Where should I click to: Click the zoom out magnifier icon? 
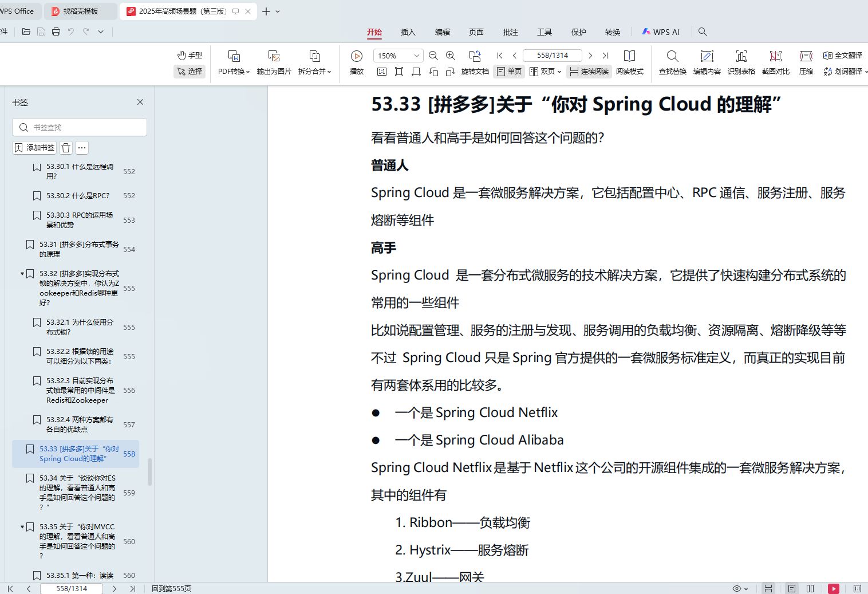click(433, 56)
